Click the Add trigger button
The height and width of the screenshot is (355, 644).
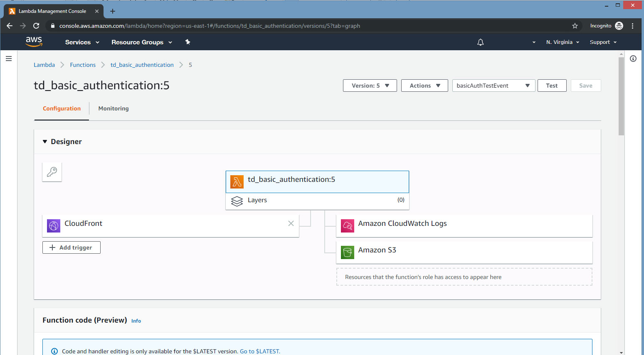[x=72, y=247]
